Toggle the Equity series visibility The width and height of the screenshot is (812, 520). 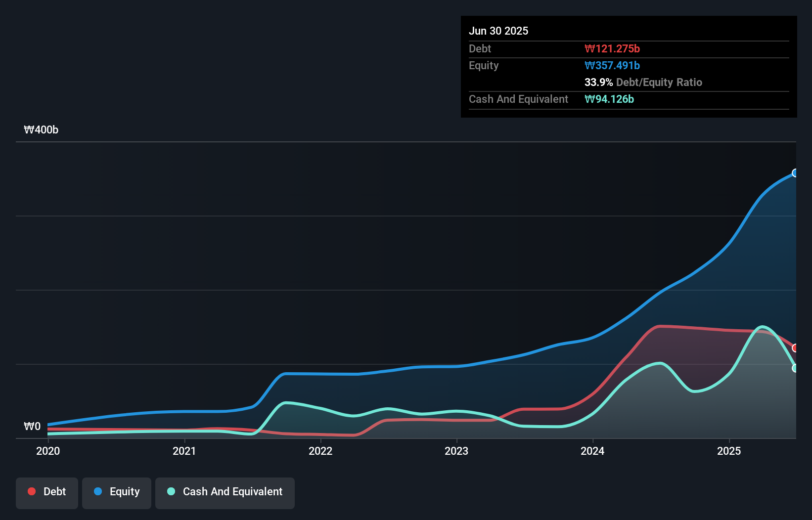click(116, 493)
